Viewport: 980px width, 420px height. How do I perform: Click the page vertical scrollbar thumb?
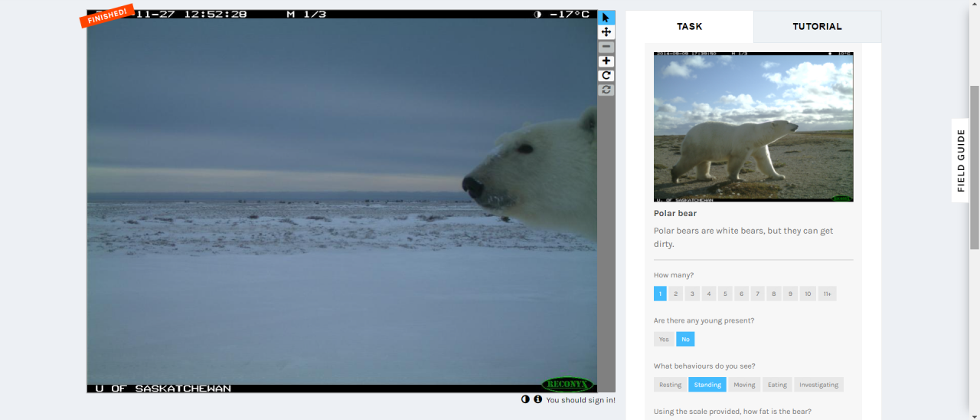click(975, 167)
